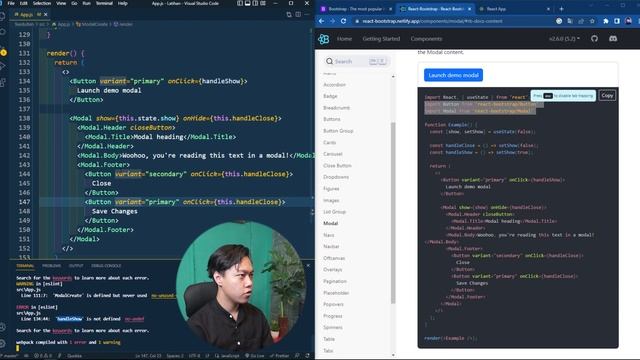Bookmark this page with star icon
The image size is (640, 360).
tap(592, 21)
